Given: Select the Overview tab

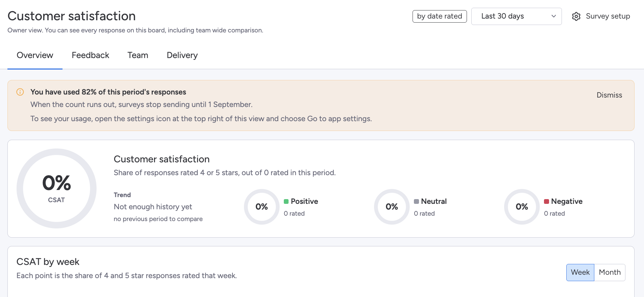Looking at the screenshot, I should pos(35,55).
